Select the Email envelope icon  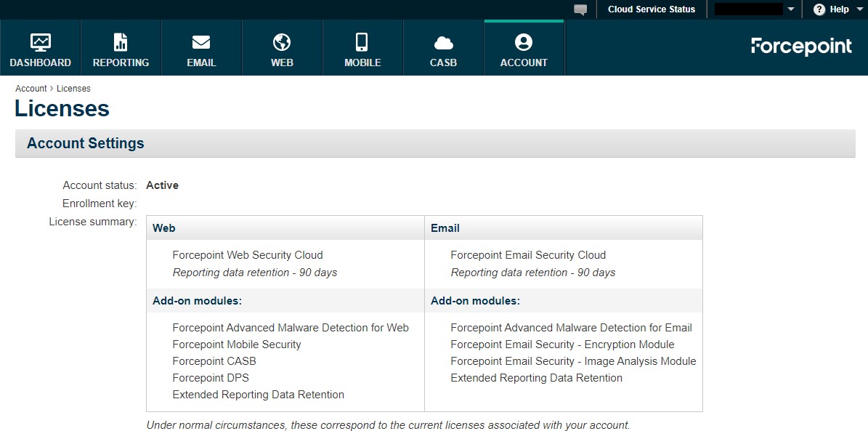coord(201,42)
